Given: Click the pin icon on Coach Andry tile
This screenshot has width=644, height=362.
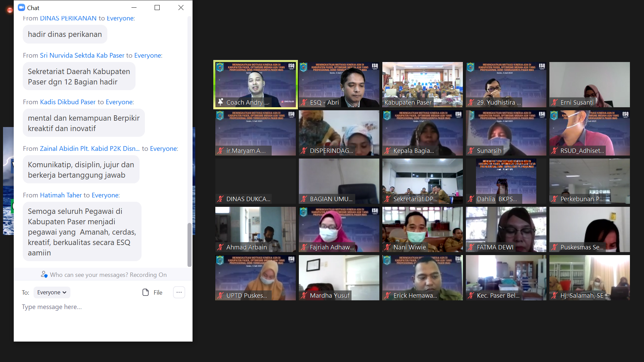Looking at the screenshot, I should (x=220, y=102).
